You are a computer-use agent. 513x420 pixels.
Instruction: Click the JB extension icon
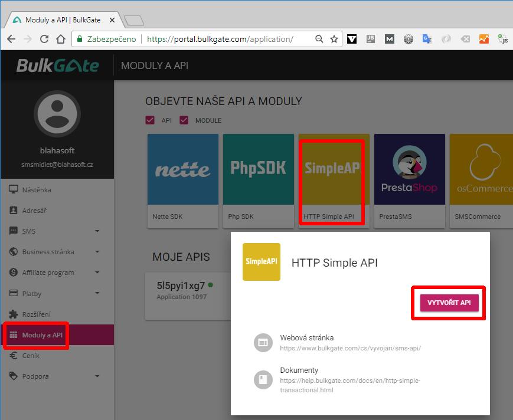coord(370,39)
